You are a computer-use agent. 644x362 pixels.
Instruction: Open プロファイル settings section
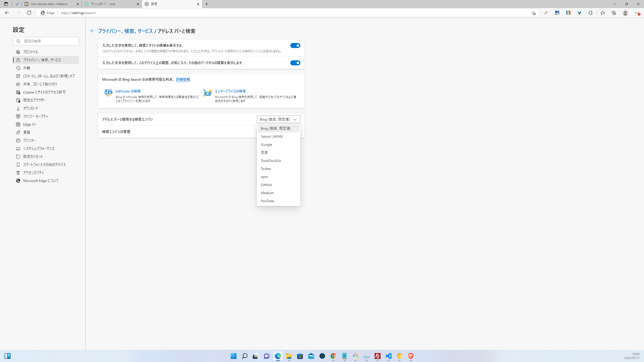46,52
